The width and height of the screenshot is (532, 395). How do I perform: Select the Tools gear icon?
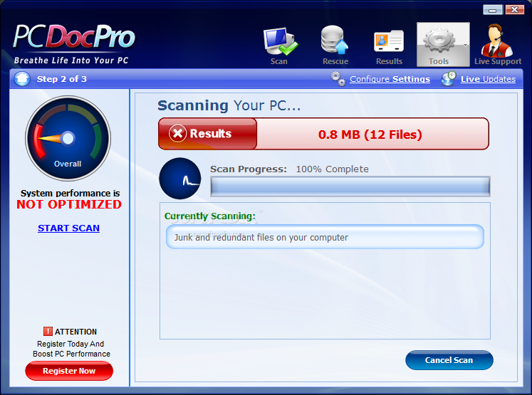coord(439,40)
